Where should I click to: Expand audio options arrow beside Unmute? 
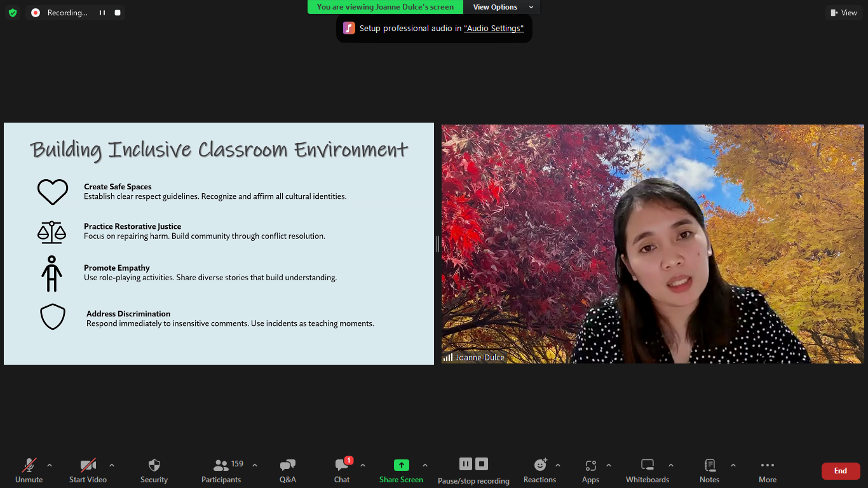50,465
